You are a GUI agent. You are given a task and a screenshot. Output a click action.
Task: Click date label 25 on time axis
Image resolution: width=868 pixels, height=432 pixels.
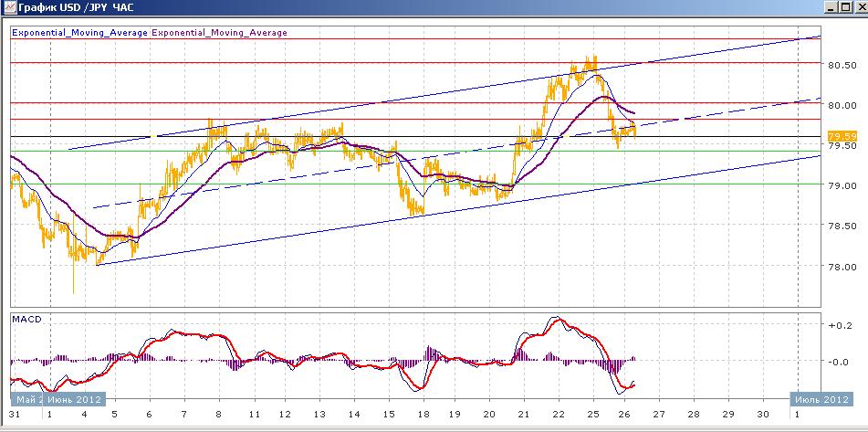point(593,415)
